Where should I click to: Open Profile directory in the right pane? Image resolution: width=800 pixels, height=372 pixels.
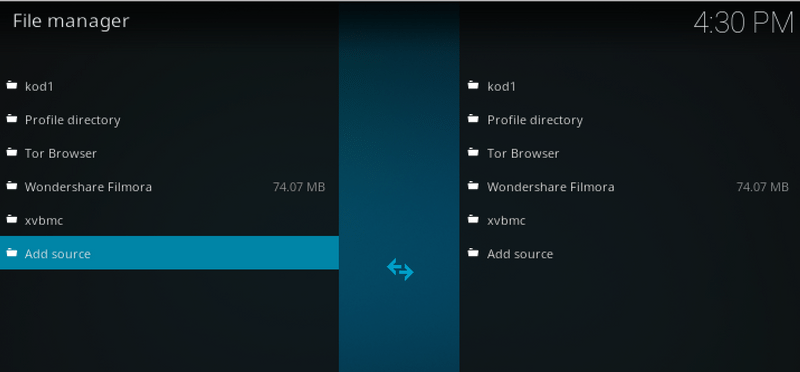point(630,120)
